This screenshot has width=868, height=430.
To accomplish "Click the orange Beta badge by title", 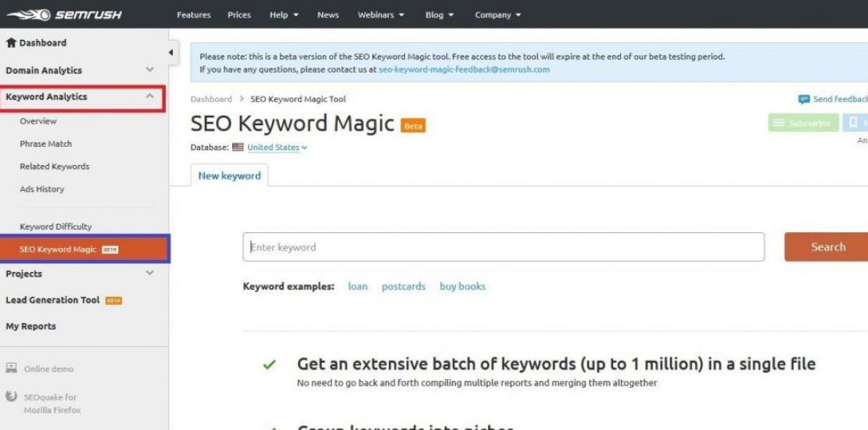I will [x=413, y=126].
